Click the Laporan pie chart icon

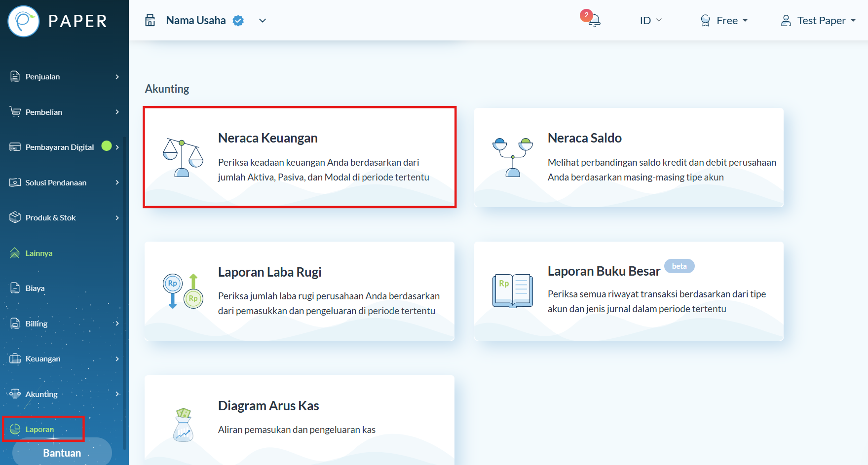tap(15, 429)
